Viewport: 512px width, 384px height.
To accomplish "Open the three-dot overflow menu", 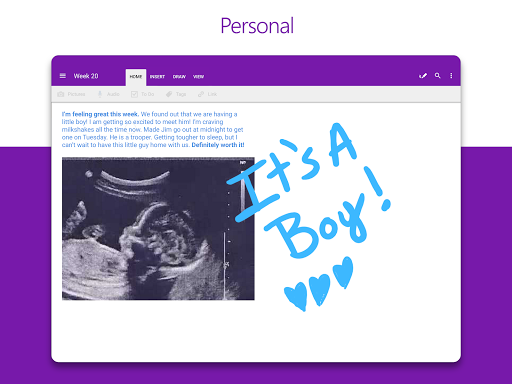I will 451,76.
